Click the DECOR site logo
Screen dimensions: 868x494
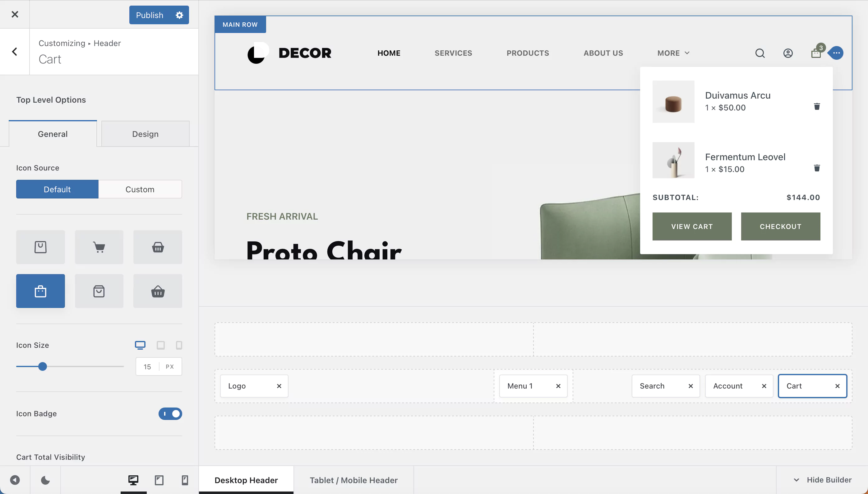(289, 53)
